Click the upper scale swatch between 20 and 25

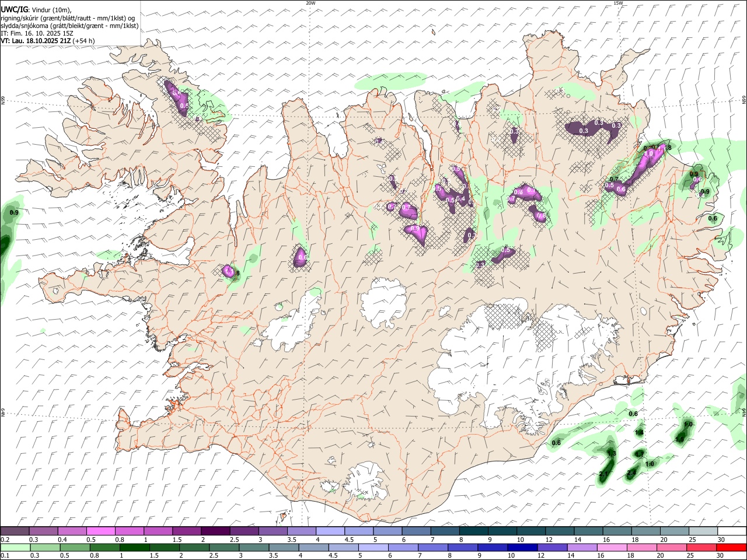pos(675,531)
